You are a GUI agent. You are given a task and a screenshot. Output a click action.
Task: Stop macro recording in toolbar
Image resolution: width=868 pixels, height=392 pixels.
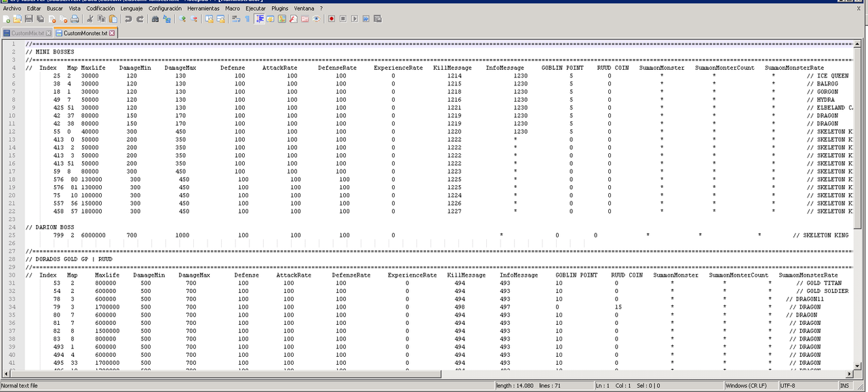pos(343,19)
